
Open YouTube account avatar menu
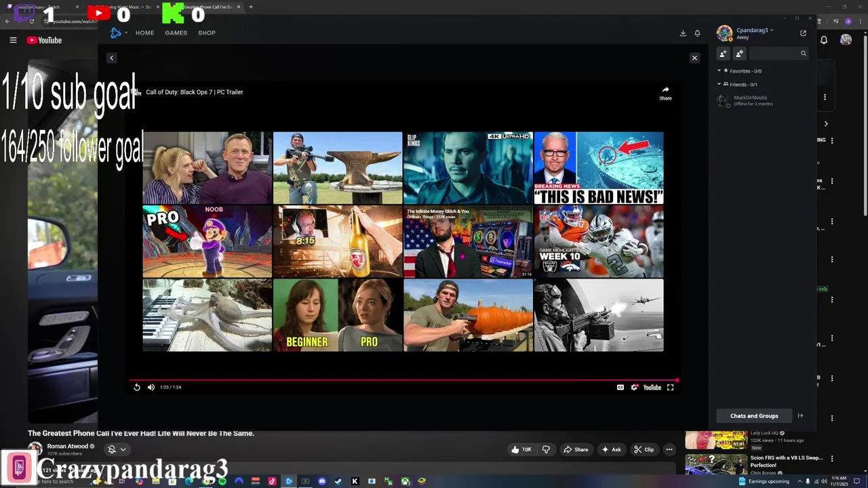click(x=846, y=40)
